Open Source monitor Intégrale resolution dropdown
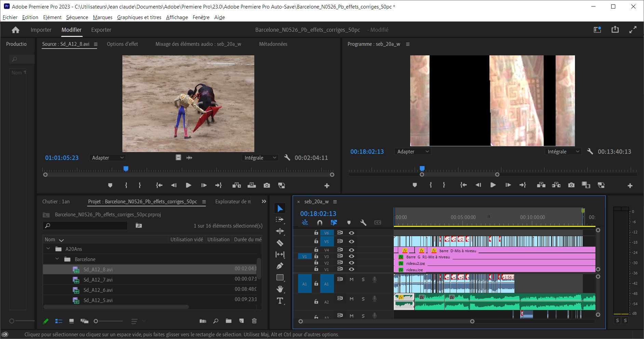 (x=260, y=158)
